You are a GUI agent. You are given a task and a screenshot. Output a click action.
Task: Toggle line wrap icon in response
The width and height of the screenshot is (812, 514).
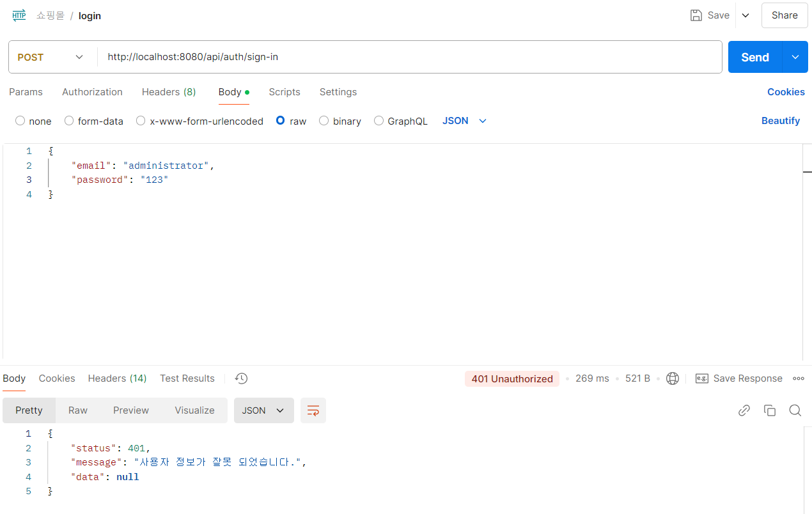pyautogui.click(x=313, y=410)
